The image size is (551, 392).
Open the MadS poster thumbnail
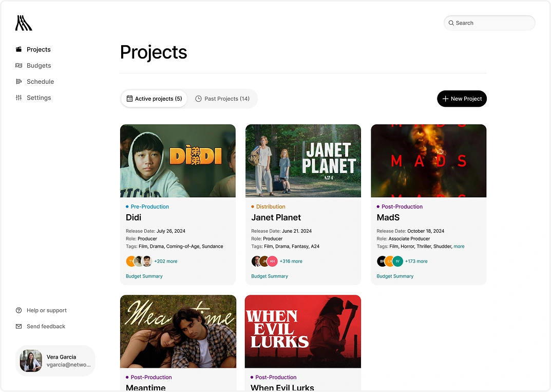click(429, 161)
